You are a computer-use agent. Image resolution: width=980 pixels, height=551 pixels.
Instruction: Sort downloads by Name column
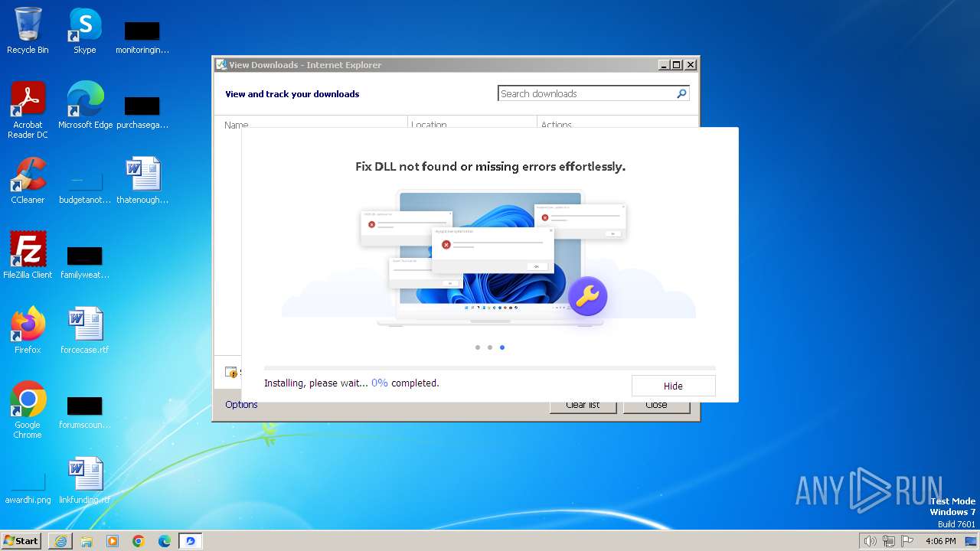click(x=237, y=124)
